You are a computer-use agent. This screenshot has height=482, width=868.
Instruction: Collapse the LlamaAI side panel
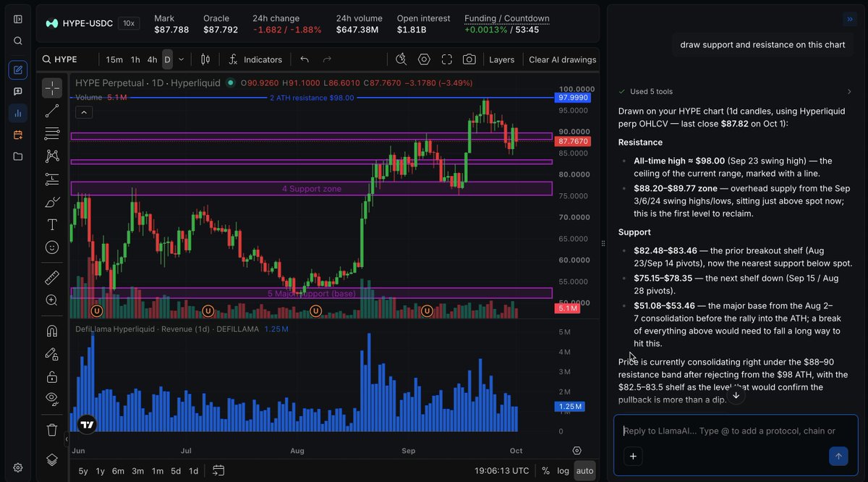coord(850,19)
